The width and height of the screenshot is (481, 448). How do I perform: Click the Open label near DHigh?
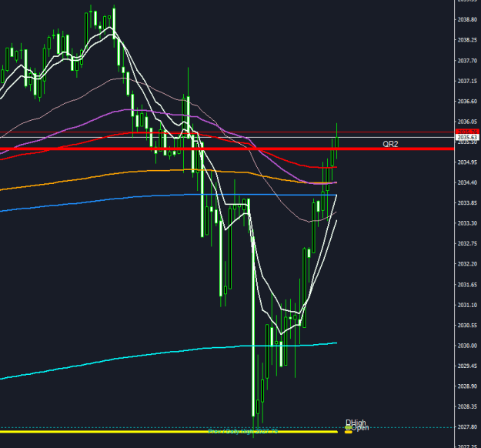(x=360, y=427)
